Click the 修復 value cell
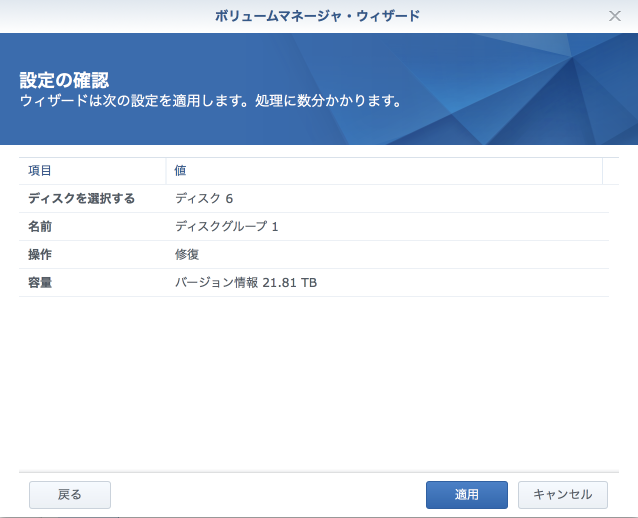Screen dimensions: 638x518 [x=187, y=254]
